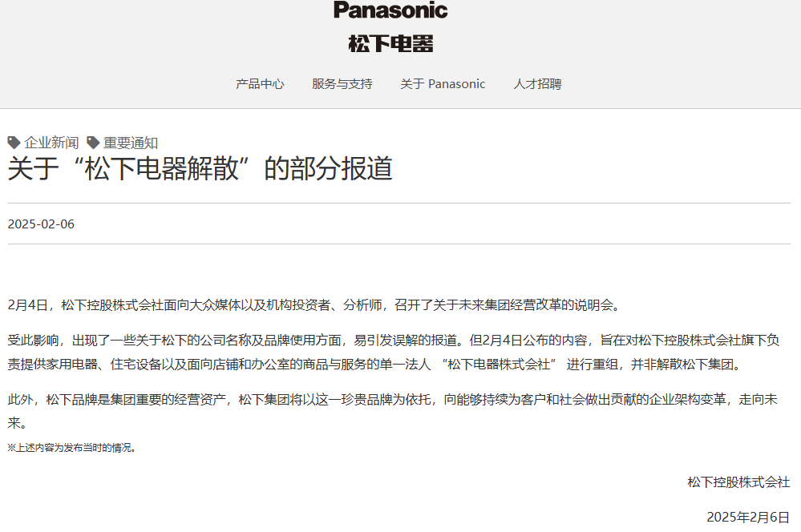The image size is (801, 532).
Task: Click the publish date 2025-02-06
Action: [x=41, y=224]
